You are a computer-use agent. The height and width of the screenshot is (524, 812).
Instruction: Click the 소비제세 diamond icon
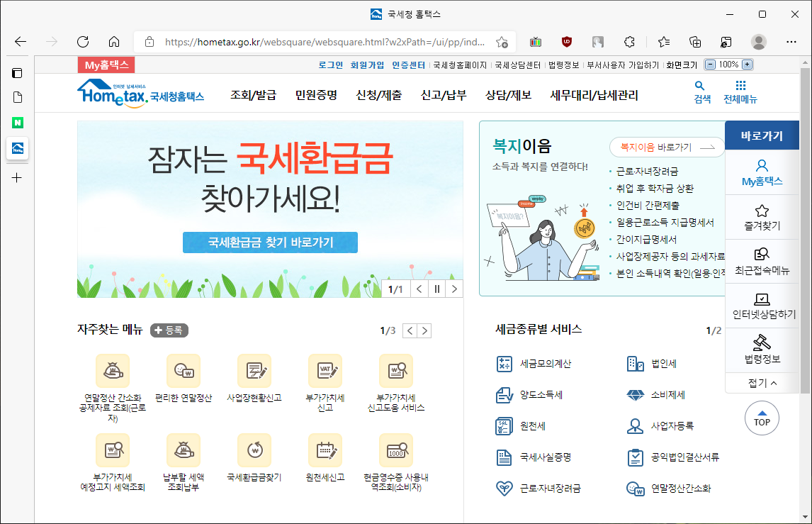point(635,395)
